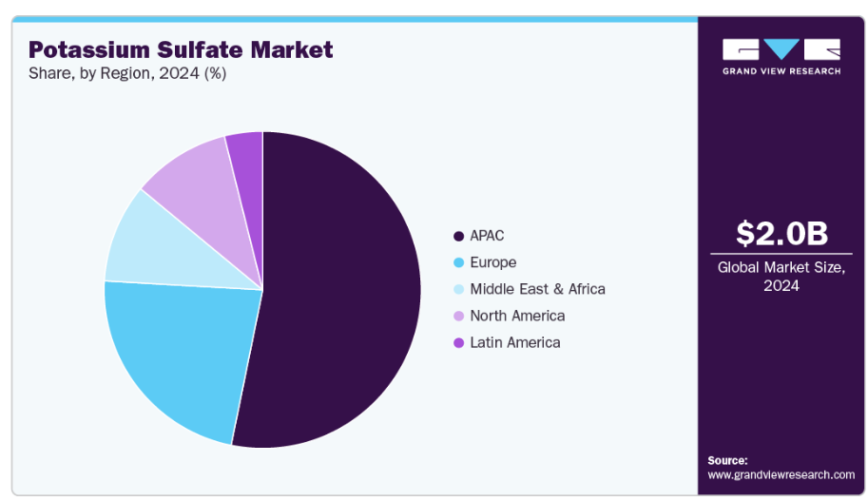This screenshot has width=868, height=501.
Task: Click the Middle East & Africa legend text
Action: pyautogui.click(x=537, y=289)
